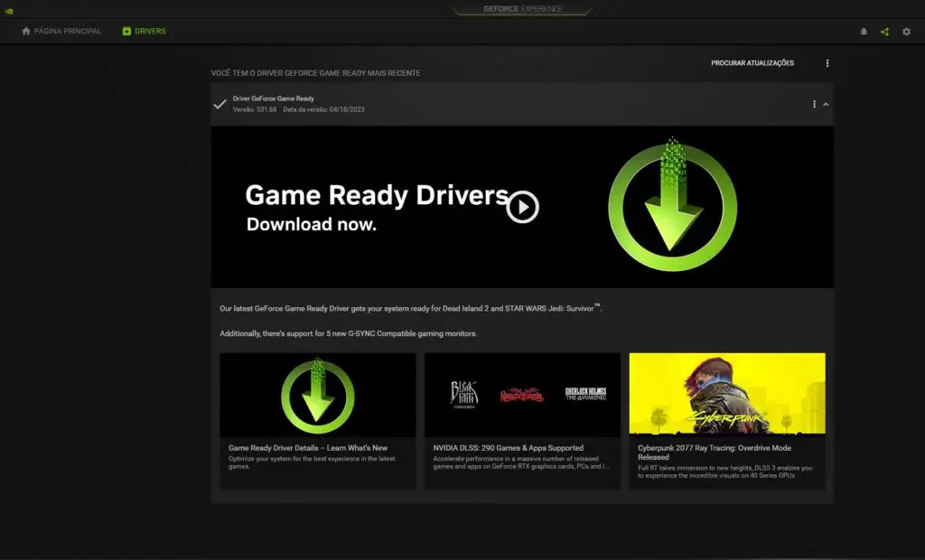925x560 pixels.
Task: Click the checkmark icon beside Driver GeForce Game Ready
Action: [x=220, y=104]
